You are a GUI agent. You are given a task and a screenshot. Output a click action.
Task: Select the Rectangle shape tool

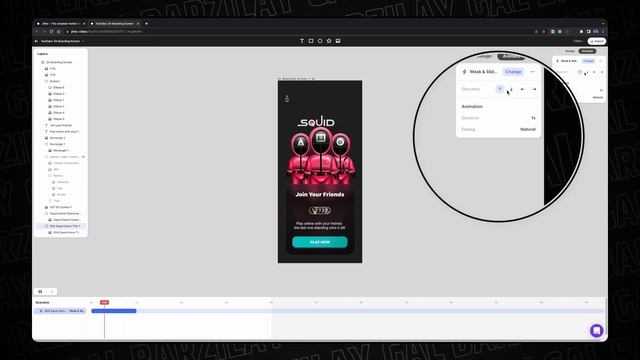pos(311,41)
